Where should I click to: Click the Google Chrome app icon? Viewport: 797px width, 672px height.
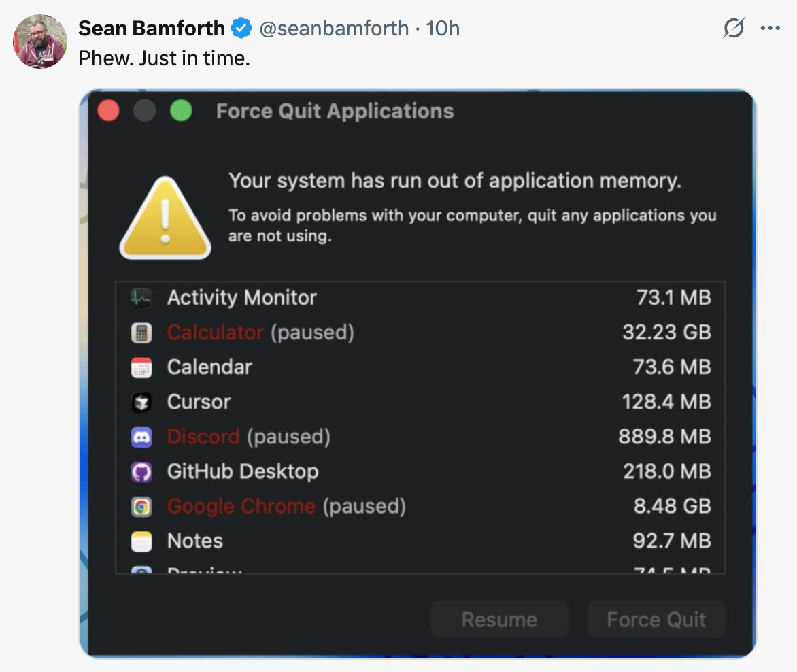(x=141, y=506)
